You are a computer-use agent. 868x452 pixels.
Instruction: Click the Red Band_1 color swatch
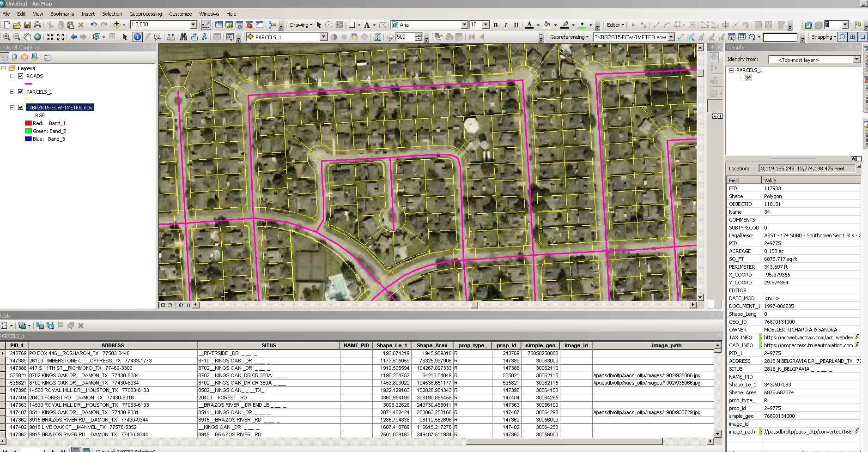coord(28,123)
